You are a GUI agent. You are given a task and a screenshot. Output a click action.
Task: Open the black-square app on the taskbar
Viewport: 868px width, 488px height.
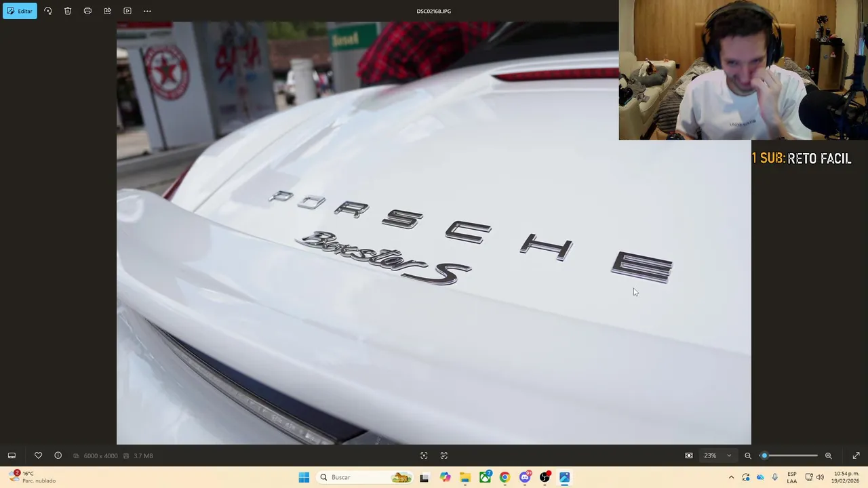click(424, 478)
